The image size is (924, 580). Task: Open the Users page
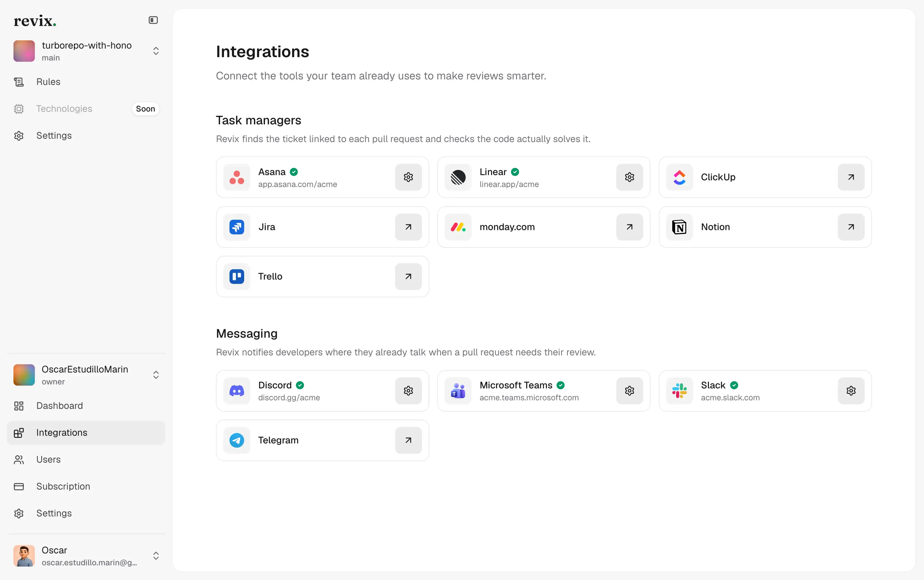pos(86,460)
